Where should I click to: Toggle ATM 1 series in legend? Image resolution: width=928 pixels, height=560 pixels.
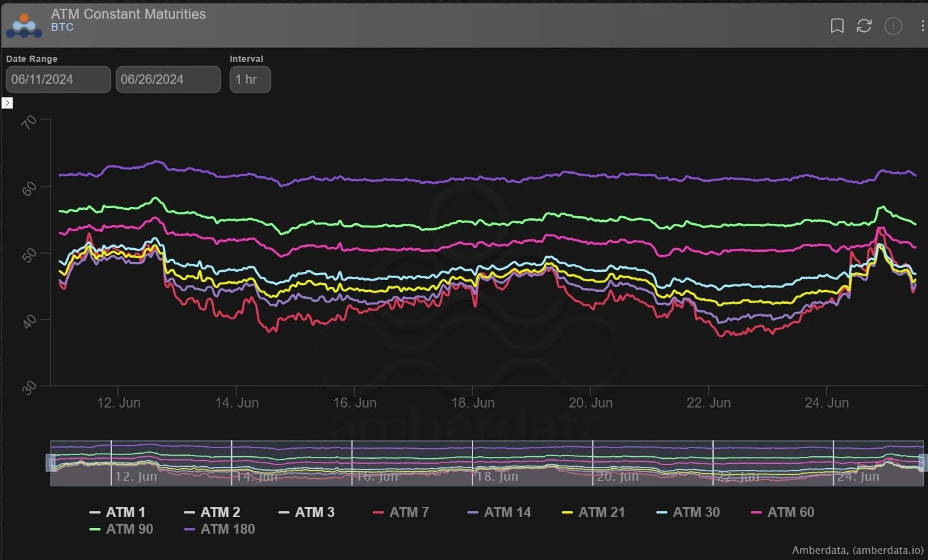coord(117,512)
